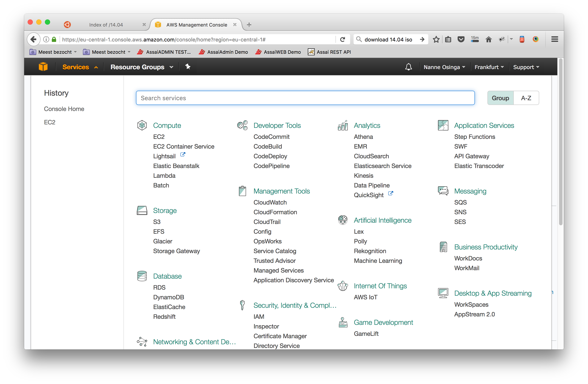Click the browser search box with download 14.04 iso
Screen dimensions: 588x384
pyautogui.click(x=388, y=39)
